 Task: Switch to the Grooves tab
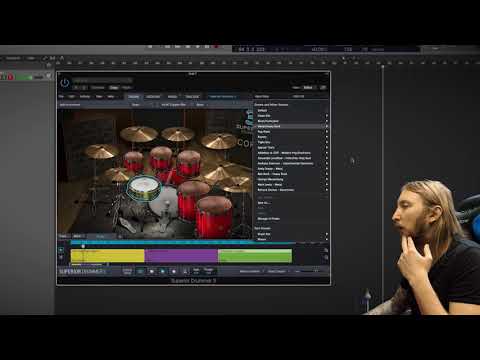pyautogui.click(x=153, y=97)
